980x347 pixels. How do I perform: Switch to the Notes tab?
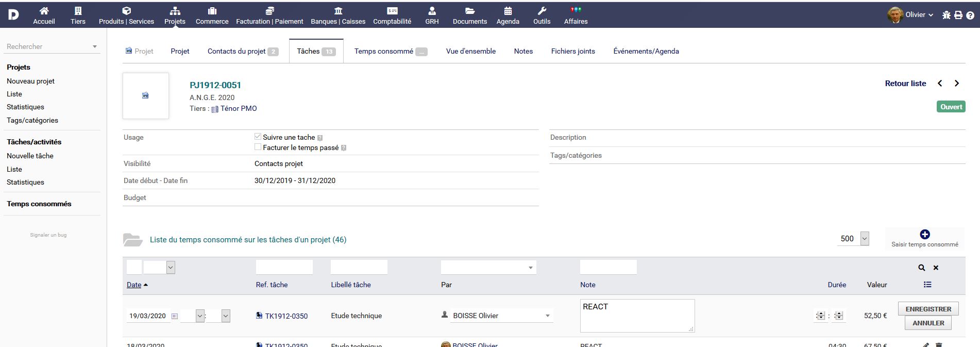tap(523, 51)
